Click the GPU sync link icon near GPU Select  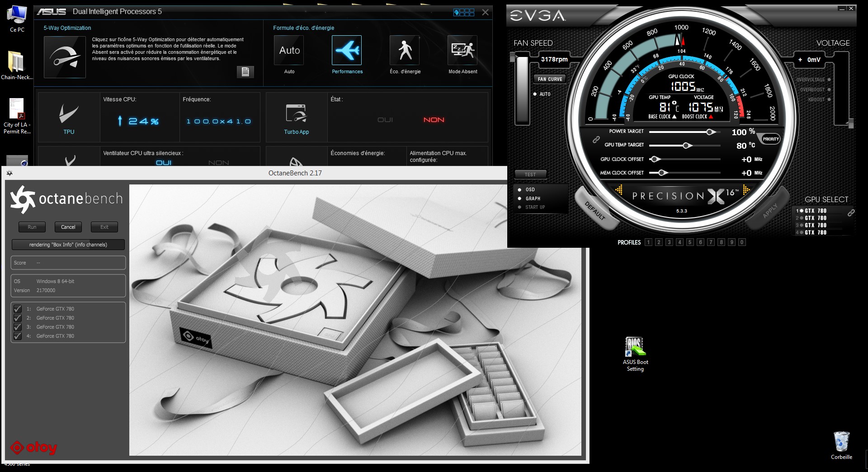pos(851,212)
